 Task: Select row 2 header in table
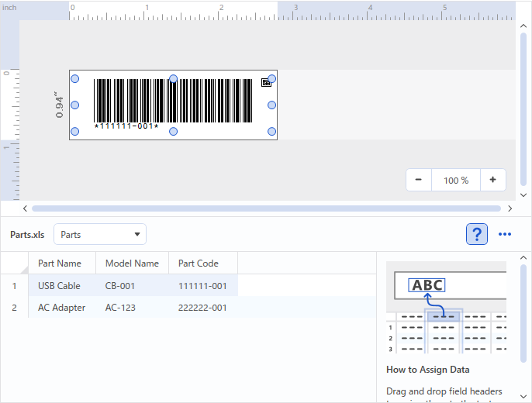point(14,308)
